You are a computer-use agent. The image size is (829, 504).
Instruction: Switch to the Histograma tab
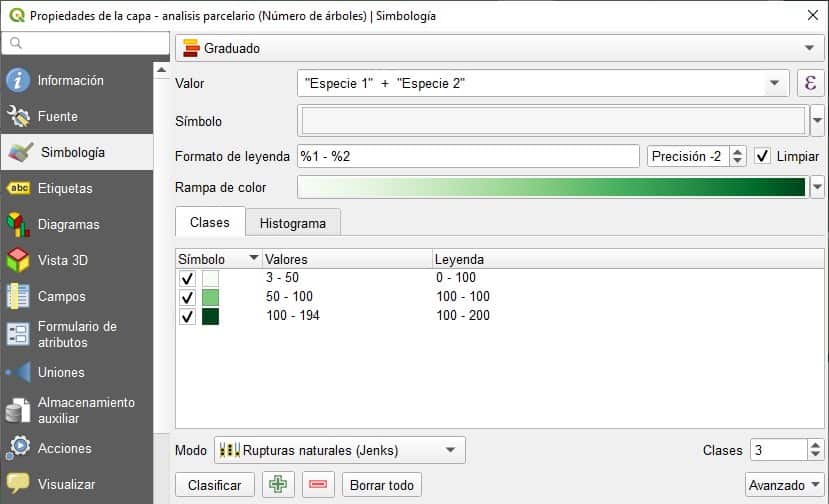(293, 223)
